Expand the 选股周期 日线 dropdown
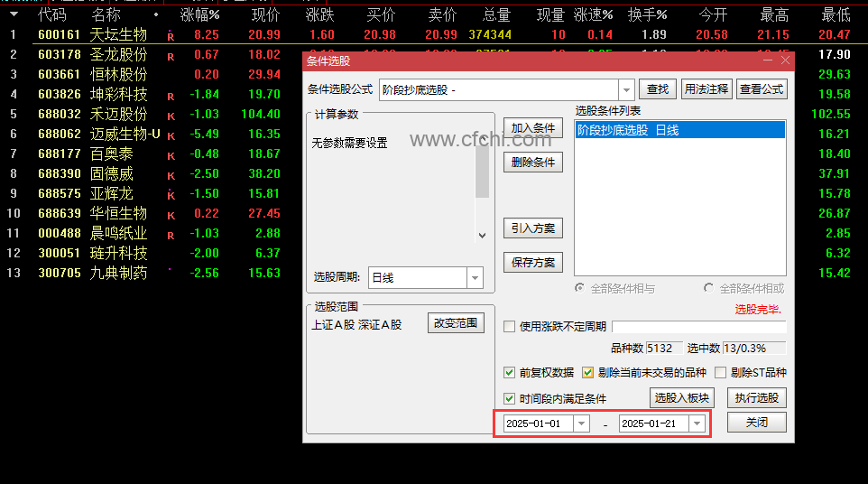Screen dimensions: 868x484 (475, 278)
